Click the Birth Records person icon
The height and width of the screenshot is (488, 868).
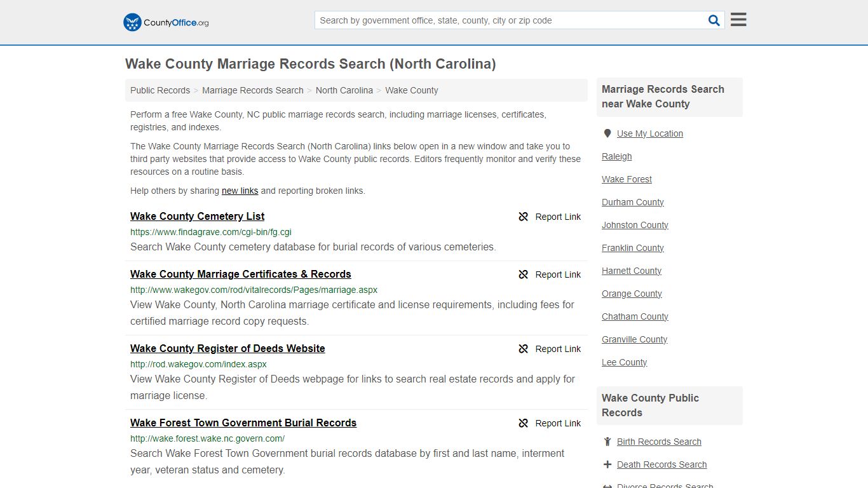607,442
